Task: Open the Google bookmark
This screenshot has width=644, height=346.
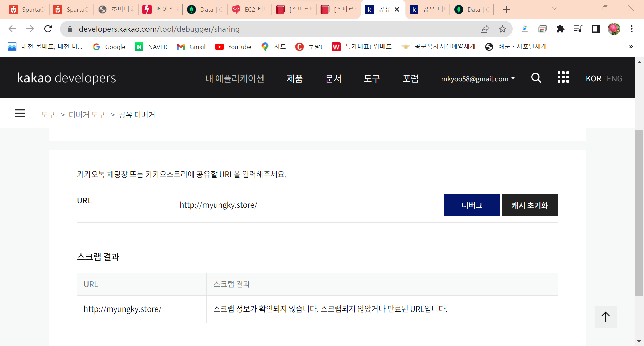Action: 109,47
